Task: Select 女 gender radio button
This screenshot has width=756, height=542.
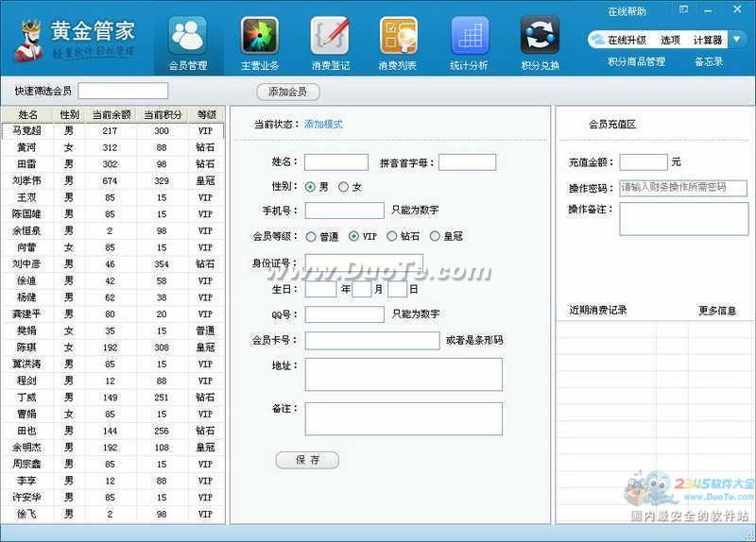Action: pos(343,187)
